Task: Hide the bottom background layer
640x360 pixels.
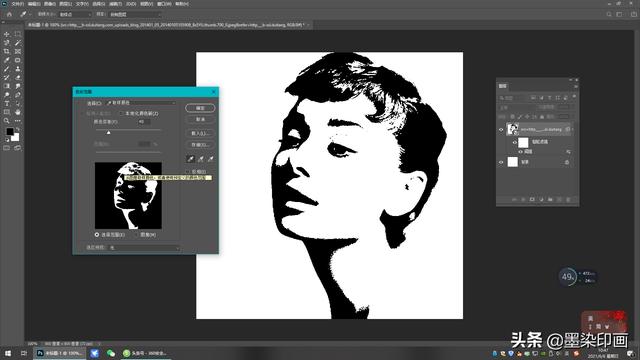Action: [501, 162]
